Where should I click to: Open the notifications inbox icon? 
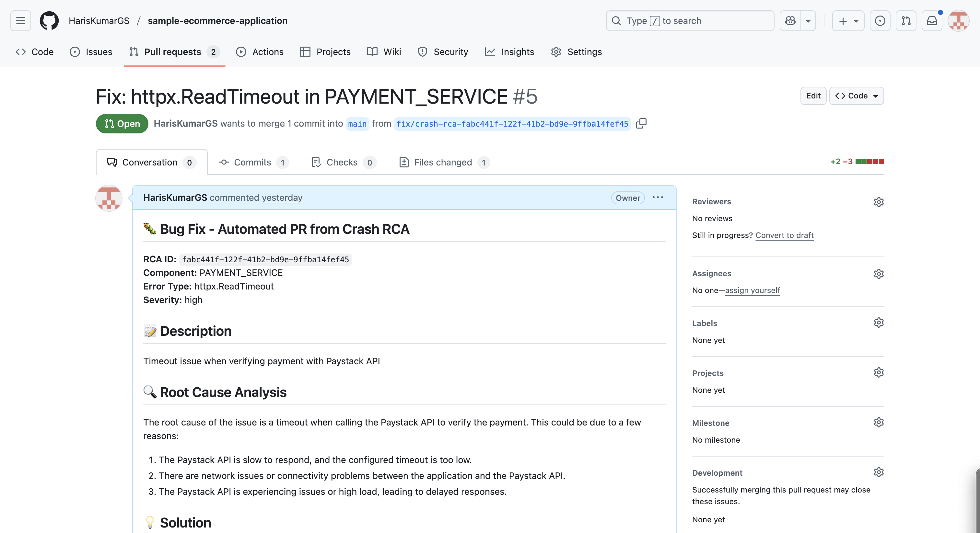point(932,20)
